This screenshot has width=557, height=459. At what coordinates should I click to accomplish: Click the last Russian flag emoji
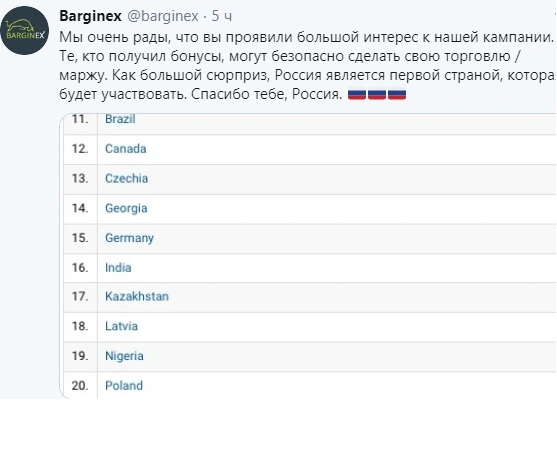397,94
